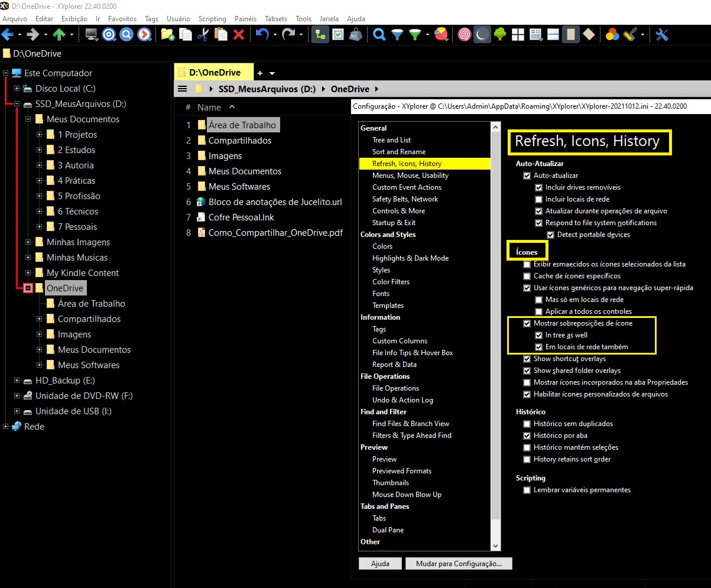The width and height of the screenshot is (711, 588).
Task: Click the green Up arrow icon
Action: 59,34
